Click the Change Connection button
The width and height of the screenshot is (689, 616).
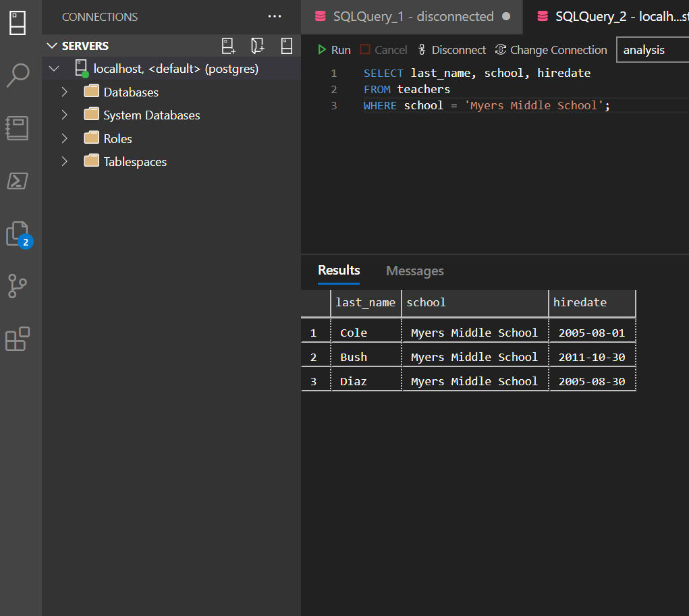coord(551,50)
